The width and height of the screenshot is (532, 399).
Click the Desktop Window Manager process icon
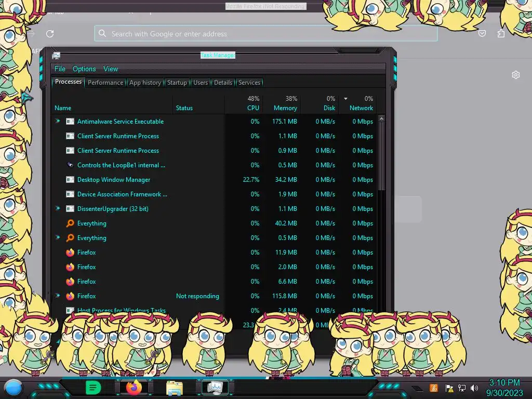pyautogui.click(x=70, y=180)
